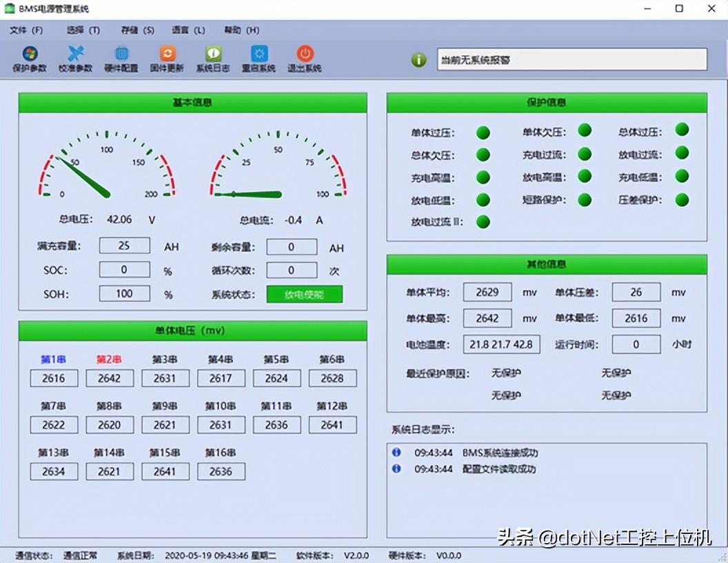This screenshot has height=563, width=728.
Task: Click the BMS app icon in the title bar
Action: (9, 8)
